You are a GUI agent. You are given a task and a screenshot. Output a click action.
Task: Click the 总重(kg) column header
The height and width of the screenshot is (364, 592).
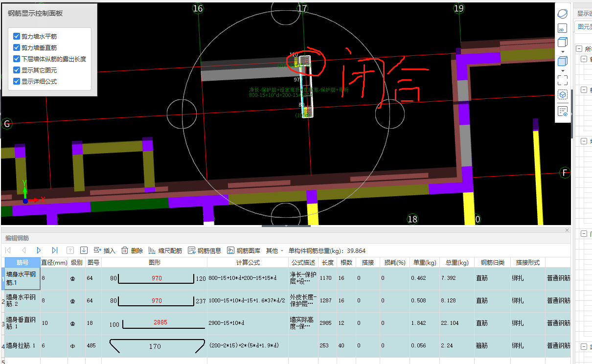457,262
